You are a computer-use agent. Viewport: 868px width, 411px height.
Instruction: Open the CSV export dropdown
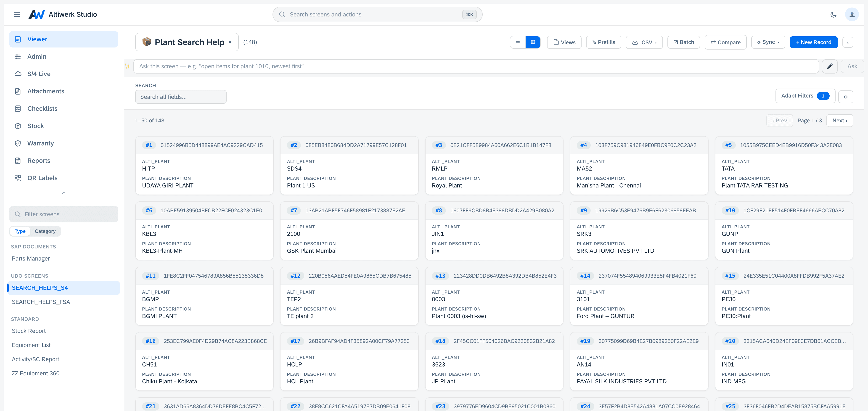(x=644, y=42)
